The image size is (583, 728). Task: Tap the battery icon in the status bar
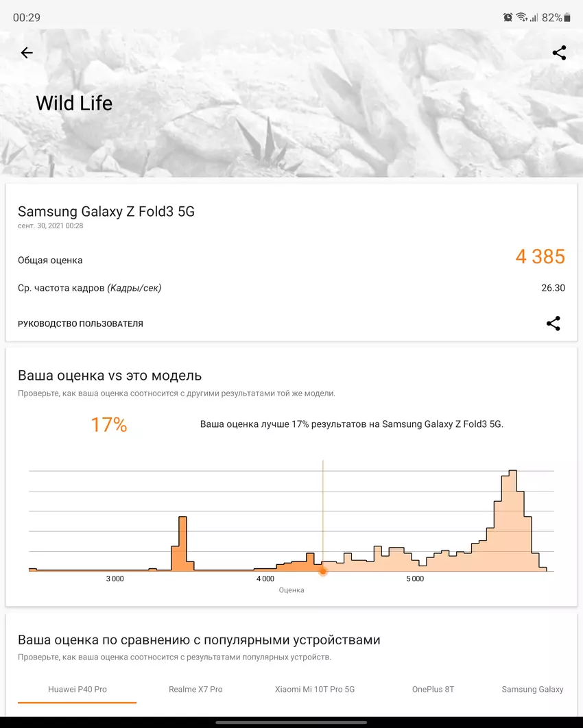pyautogui.click(x=567, y=17)
